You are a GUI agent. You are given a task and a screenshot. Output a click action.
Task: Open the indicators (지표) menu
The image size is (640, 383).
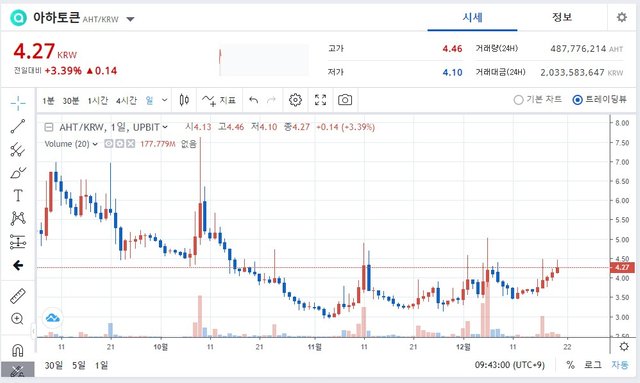tap(219, 100)
